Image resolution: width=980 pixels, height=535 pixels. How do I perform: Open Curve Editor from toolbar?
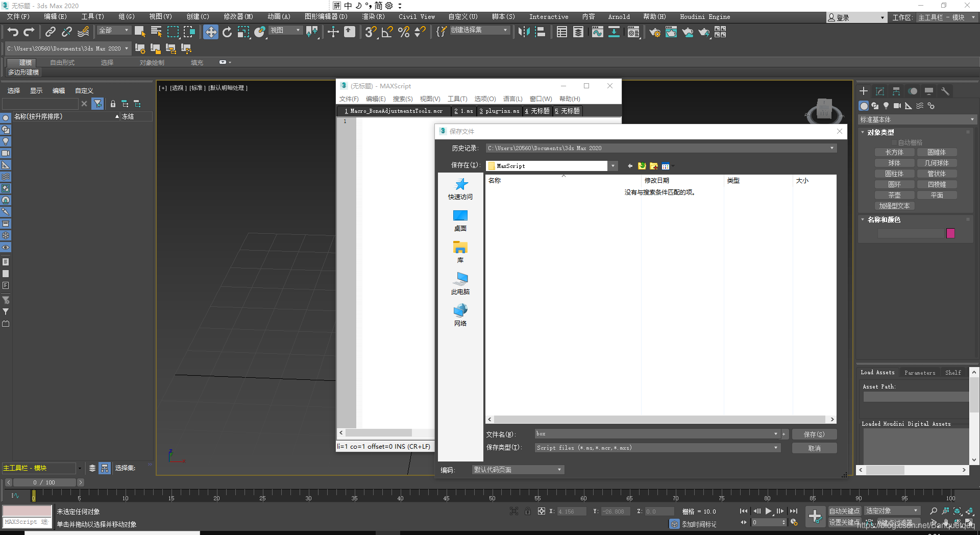pyautogui.click(x=597, y=32)
